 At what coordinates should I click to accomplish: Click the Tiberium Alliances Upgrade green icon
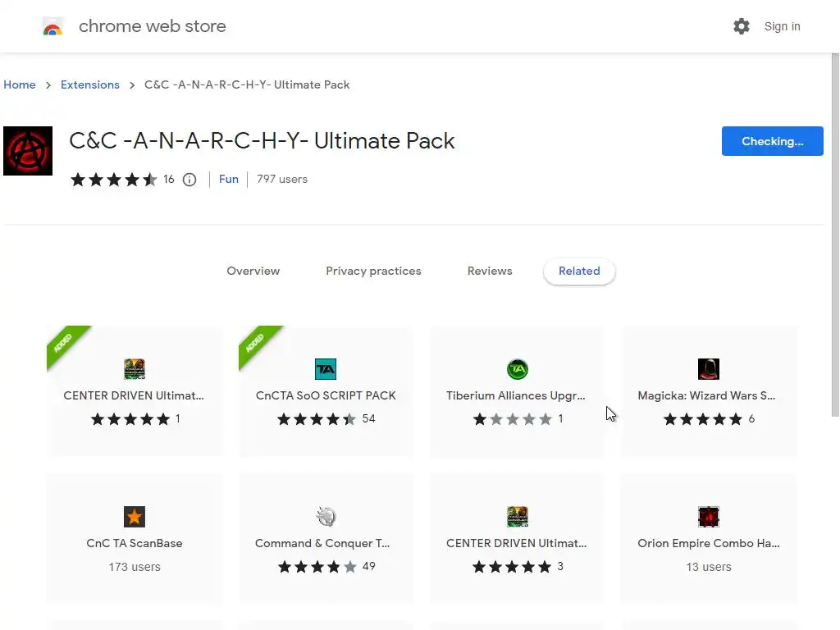click(517, 369)
